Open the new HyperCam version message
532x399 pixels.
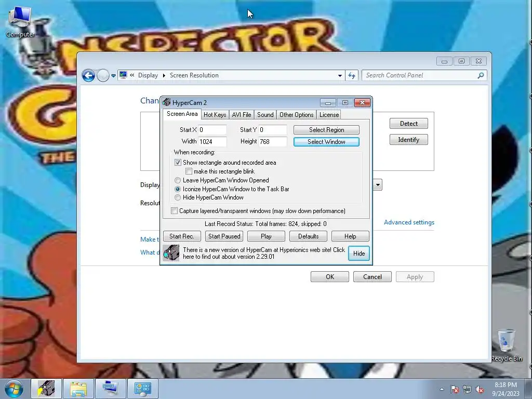click(x=264, y=253)
